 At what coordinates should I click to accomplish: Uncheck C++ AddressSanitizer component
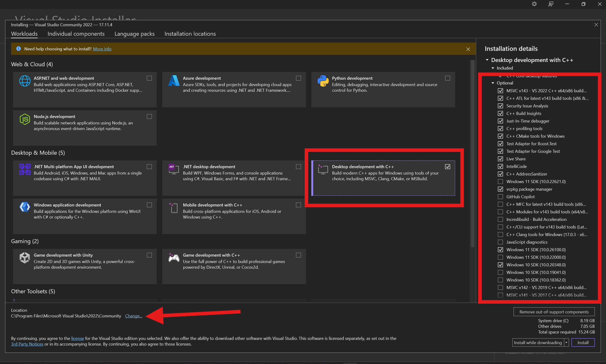[x=500, y=174]
